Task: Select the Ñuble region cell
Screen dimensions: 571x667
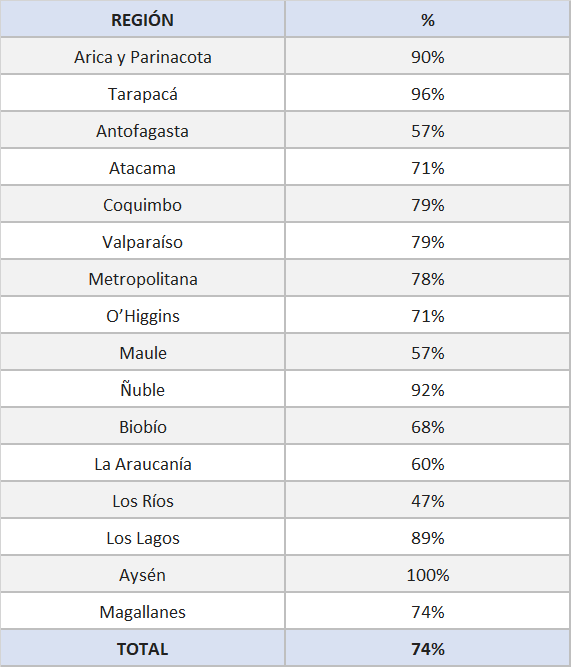Action: (143, 389)
